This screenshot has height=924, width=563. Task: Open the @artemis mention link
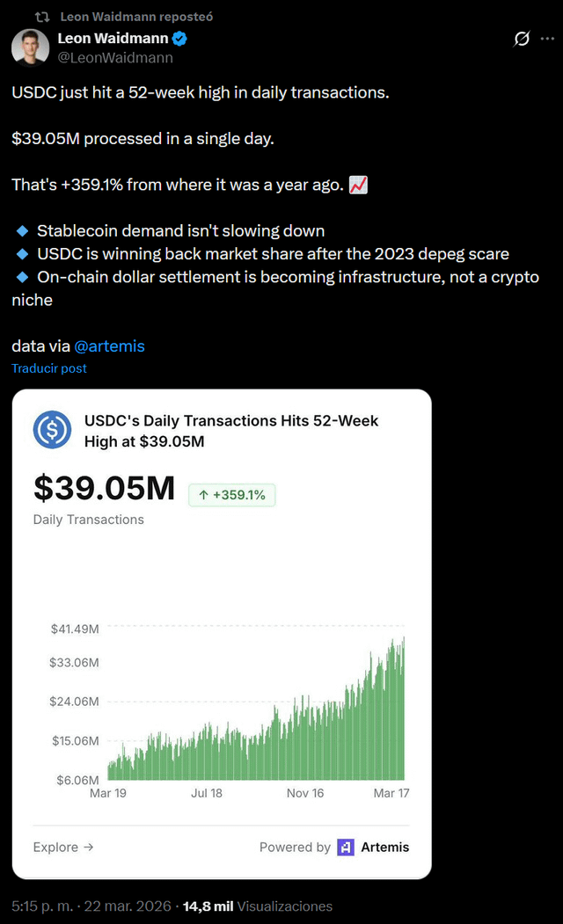[109, 346]
